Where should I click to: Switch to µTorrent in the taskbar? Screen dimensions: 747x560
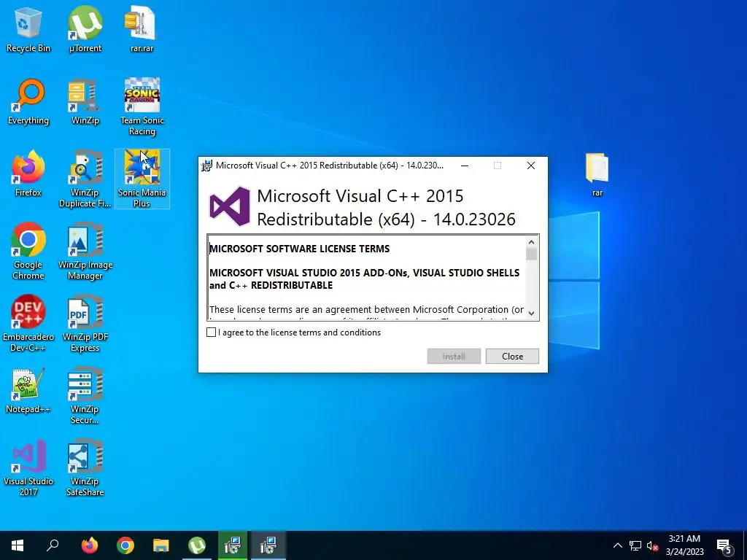pyautogui.click(x=197, y=545)
